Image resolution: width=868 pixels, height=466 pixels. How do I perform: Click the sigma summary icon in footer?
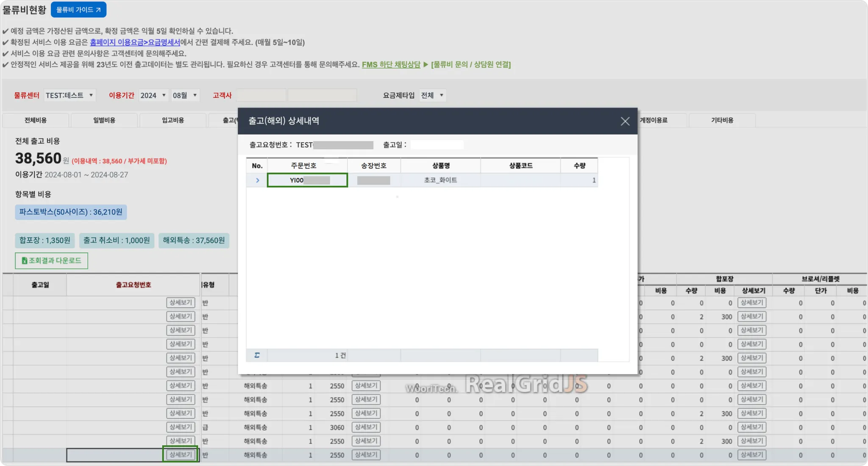pos(257,355)
